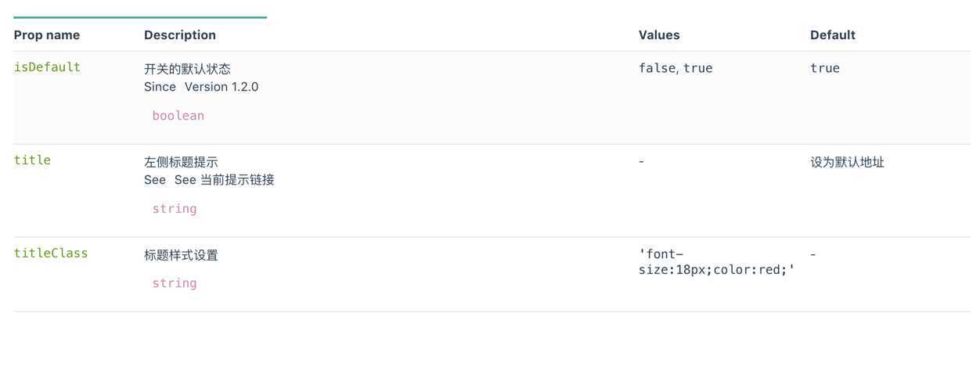
Task: Click the green tab indicator line
Action: point(140,17)
